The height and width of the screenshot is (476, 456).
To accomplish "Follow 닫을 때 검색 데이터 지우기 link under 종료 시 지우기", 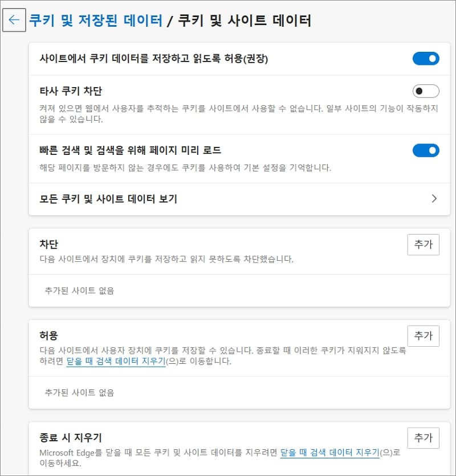I will [x=330, y=453].
